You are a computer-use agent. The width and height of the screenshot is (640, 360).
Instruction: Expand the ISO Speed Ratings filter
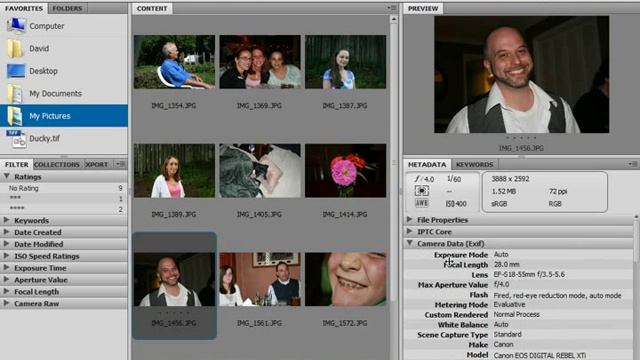(7, 256)
